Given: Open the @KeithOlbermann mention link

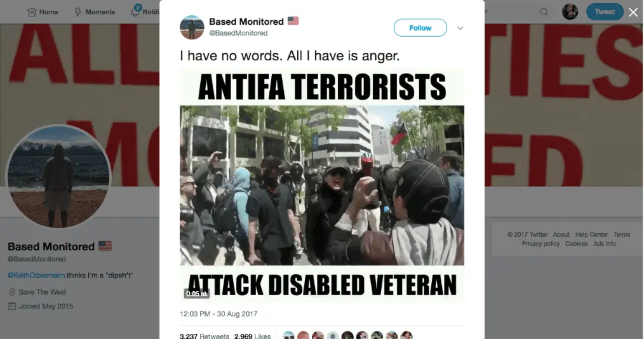Looking at the screenshot, I should coord(36,276).
